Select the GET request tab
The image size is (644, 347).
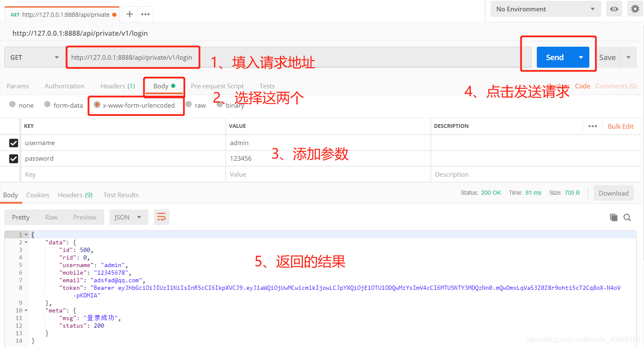click(62, 14)
